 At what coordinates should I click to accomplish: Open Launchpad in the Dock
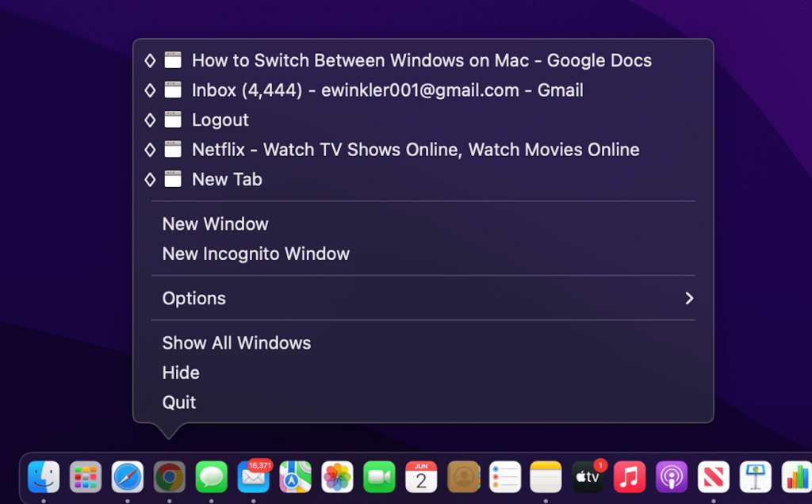coord(86,476)
